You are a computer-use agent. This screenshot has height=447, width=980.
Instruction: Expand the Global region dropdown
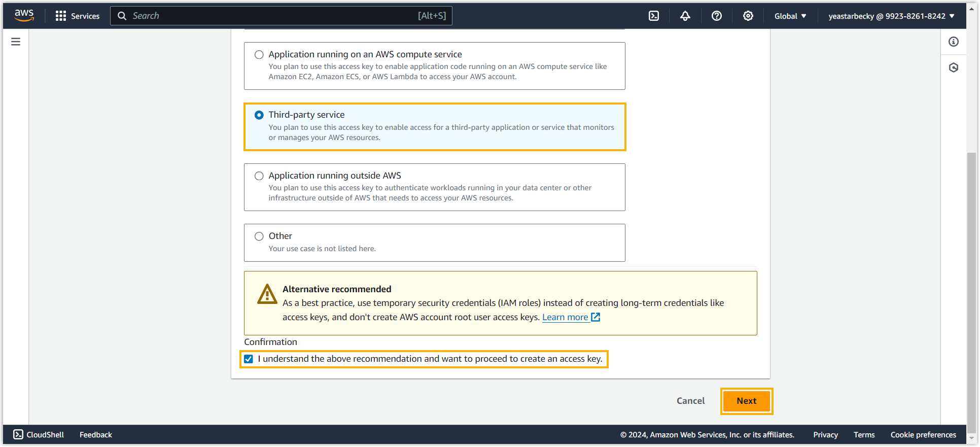(x=790, y=16)
